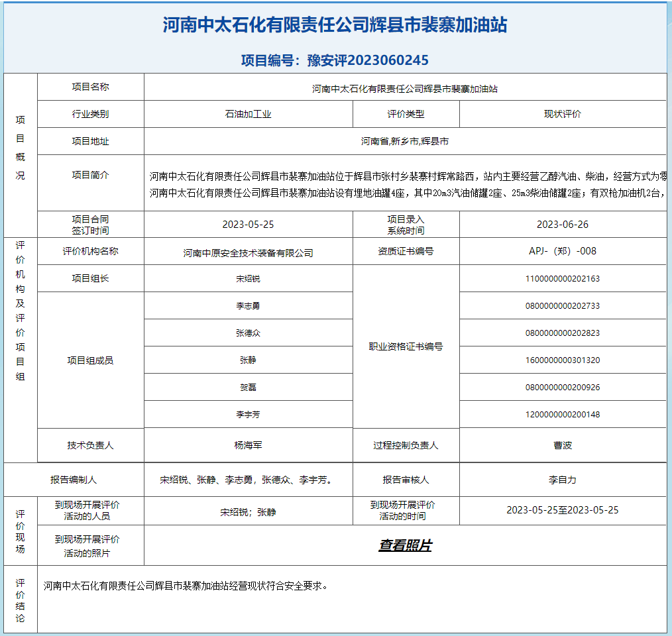Click certificate number APJ-（郑）-008
The image size is (672, 636).
tap(562, 251)
